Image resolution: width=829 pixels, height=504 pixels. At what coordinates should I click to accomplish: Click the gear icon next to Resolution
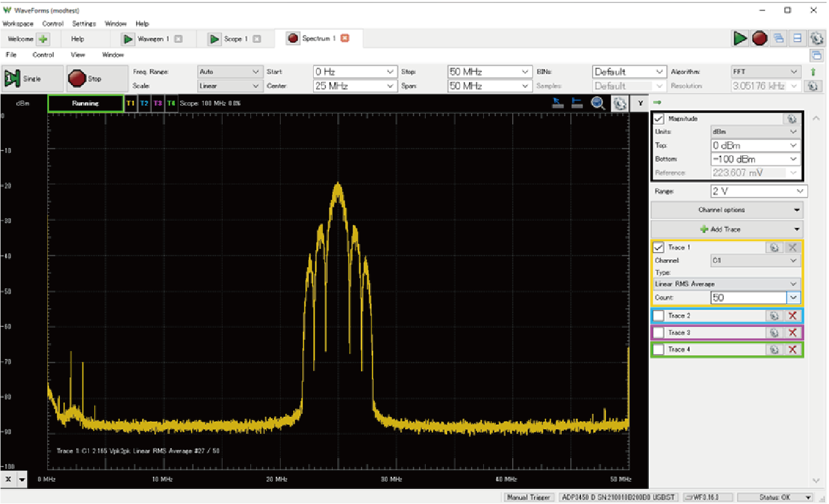(x=813, y=86)
